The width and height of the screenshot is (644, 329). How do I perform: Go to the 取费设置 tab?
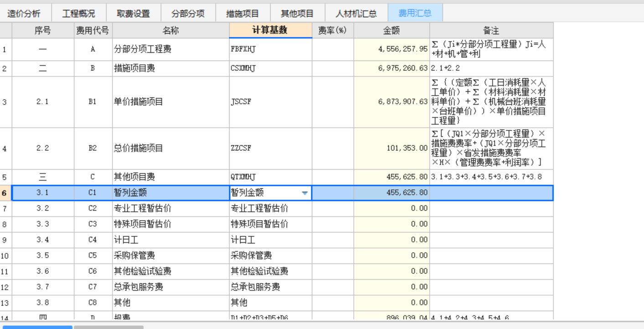[x=133, y=13]
